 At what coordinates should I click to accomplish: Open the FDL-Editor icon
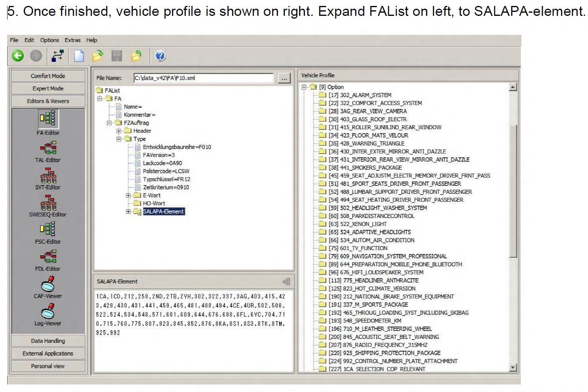click(48, 256)
